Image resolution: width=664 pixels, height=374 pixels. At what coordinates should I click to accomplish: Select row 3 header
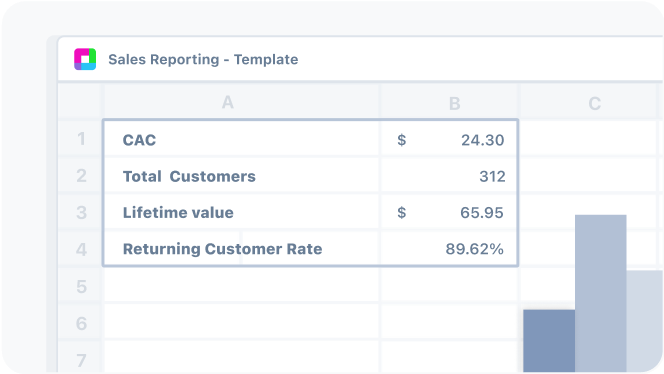(80, 212)
